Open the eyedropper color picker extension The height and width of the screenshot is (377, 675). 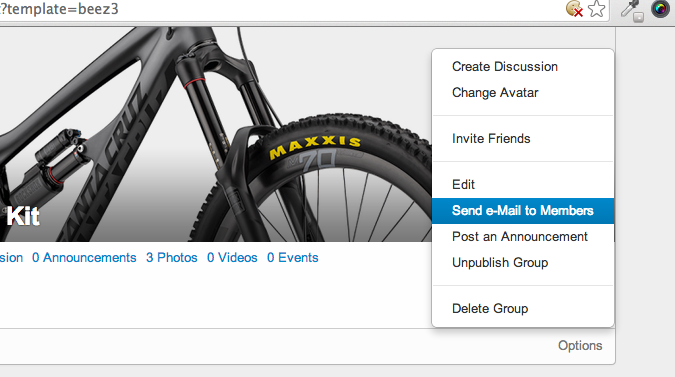(x=632, y=10)
